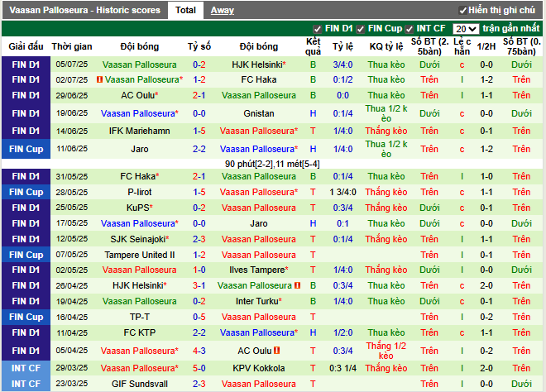The width and height of the screenshot is (546, 392).
Task: Open P-Iirot team link
Action: click(x=140, y=192)
